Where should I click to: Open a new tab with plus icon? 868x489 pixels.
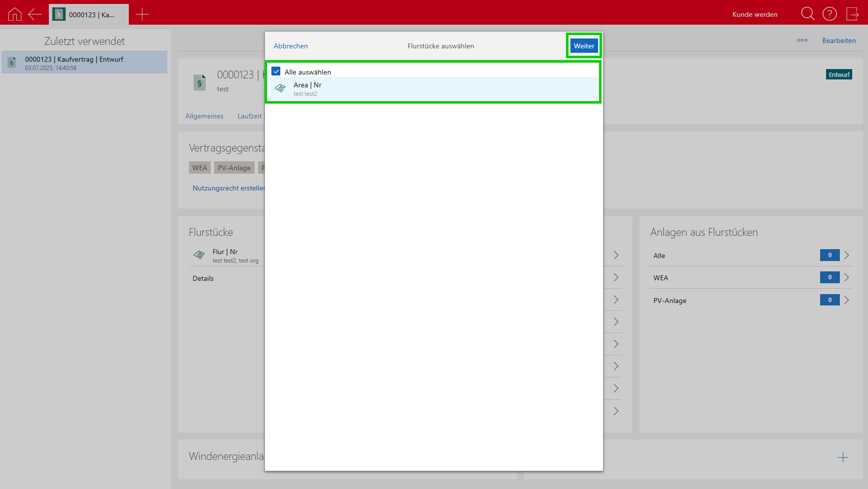pos(142,14)
